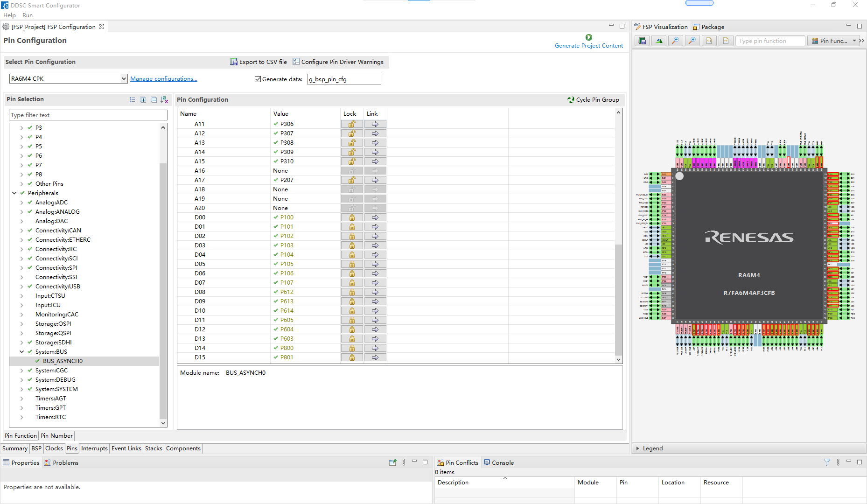Image resolution: width=867 pixels, height=504 pixels.
Task: Click the link arrow for A11 row
Action: click(375, 124)
